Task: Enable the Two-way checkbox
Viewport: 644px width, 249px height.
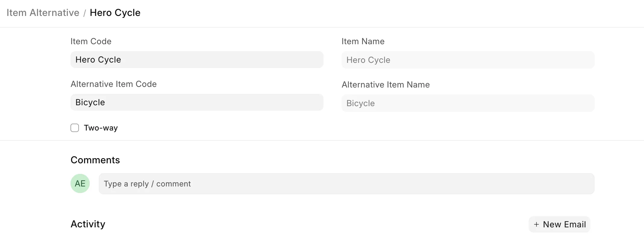Action: (75, 128)
